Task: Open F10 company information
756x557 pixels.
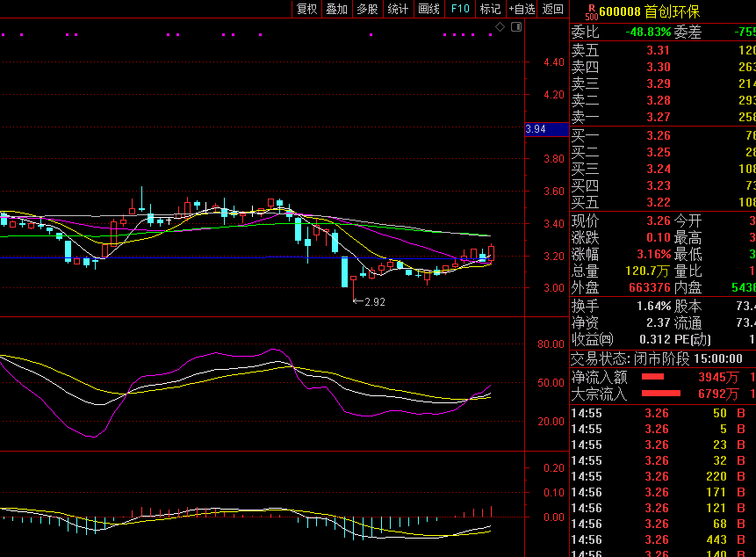Action: point(460,9)
